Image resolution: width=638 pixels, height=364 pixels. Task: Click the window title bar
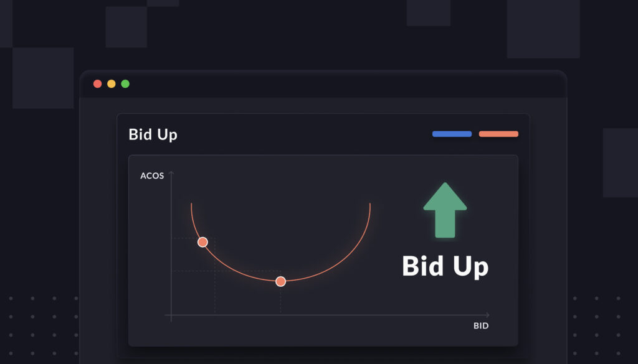click(x=323, y=84)
